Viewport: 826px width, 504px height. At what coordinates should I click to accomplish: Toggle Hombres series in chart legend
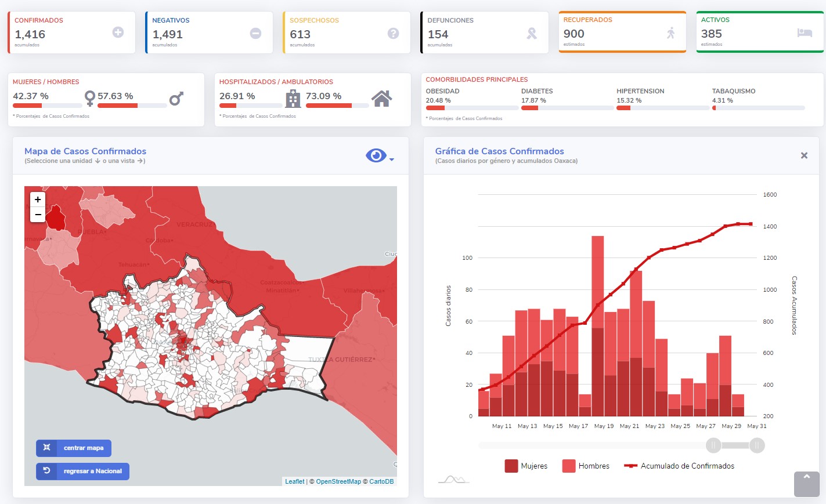pos(586,466)
